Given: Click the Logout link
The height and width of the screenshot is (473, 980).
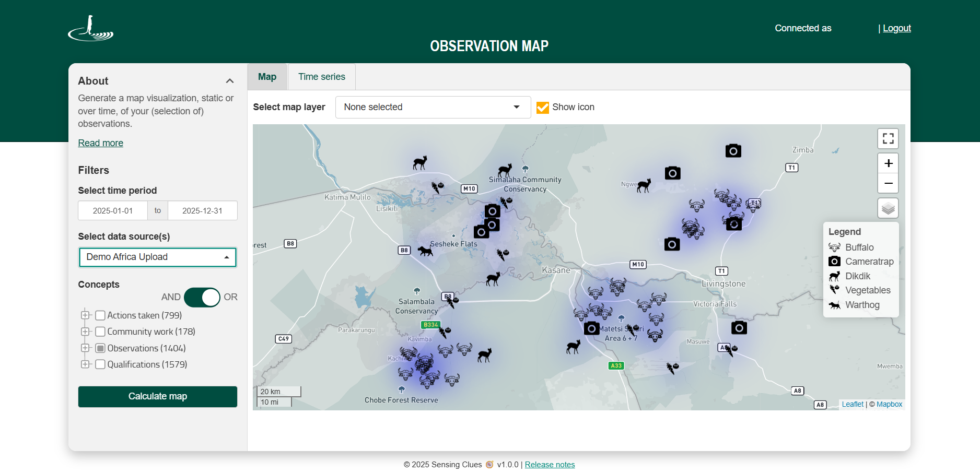Looking at the screenshot, I should pos(897,28).
